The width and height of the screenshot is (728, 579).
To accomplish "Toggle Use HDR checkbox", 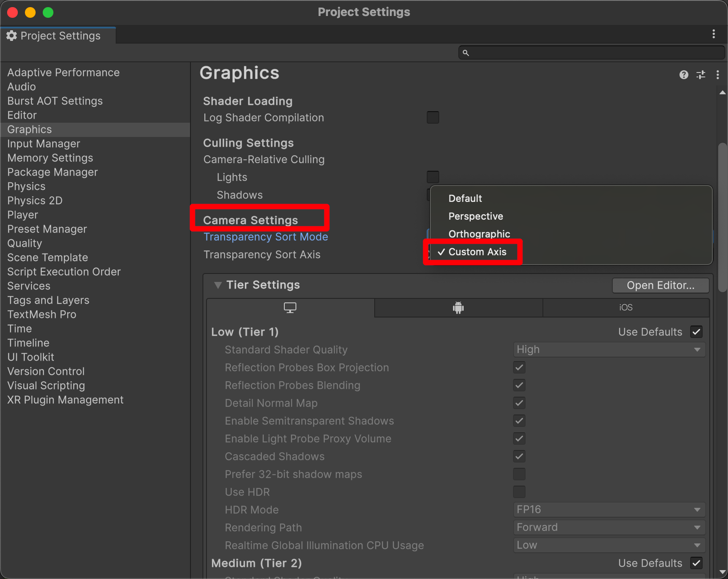I will pos(519,492).
